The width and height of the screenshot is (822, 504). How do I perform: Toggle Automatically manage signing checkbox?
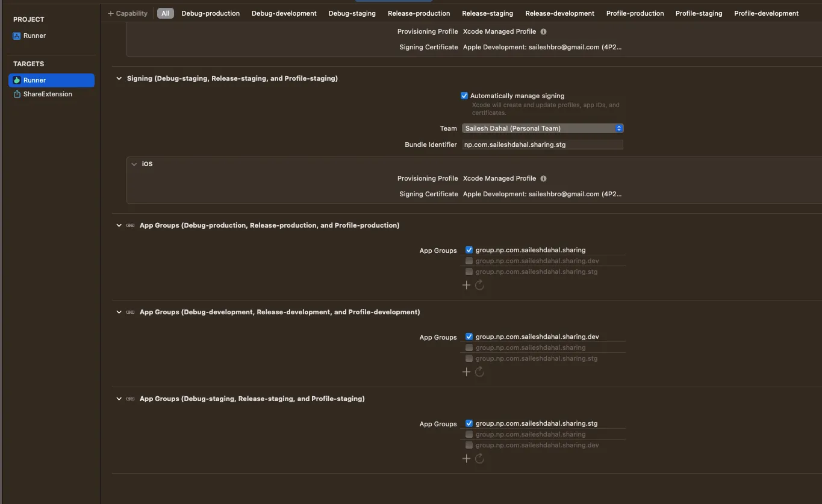coord(464,96)
